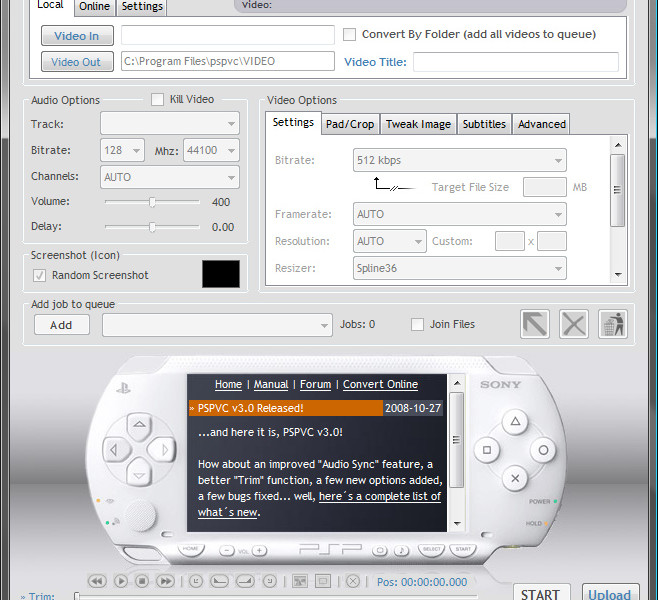Click the X remove-job icon

574,324
